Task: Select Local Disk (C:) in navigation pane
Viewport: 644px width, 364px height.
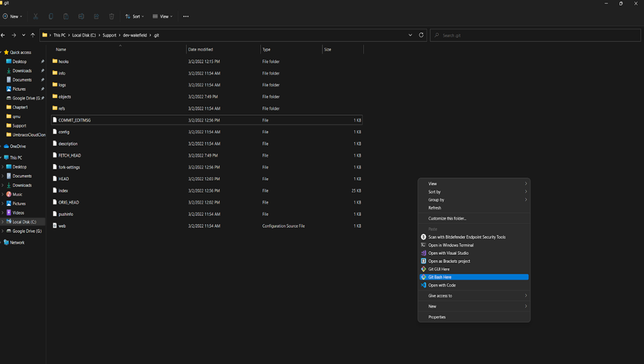Action: click(24, 222)
